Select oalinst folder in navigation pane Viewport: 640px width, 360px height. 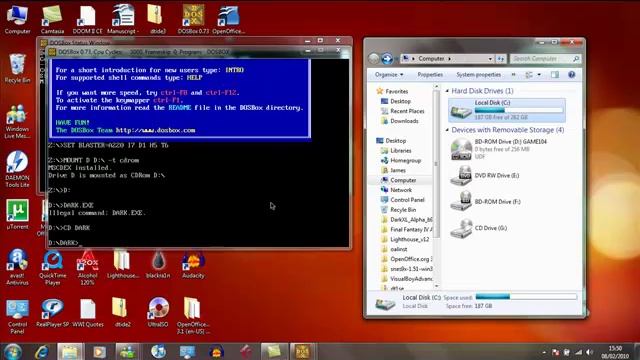399,249
